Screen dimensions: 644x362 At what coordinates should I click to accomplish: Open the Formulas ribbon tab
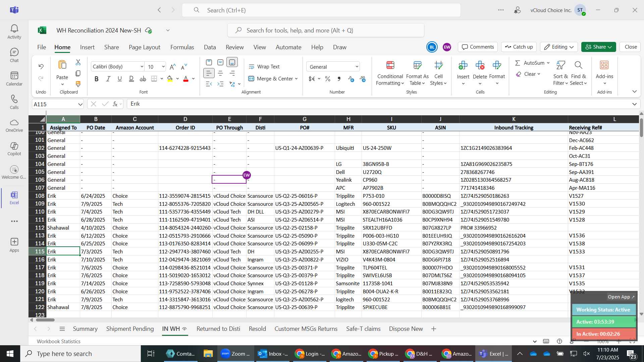point(182,47)
